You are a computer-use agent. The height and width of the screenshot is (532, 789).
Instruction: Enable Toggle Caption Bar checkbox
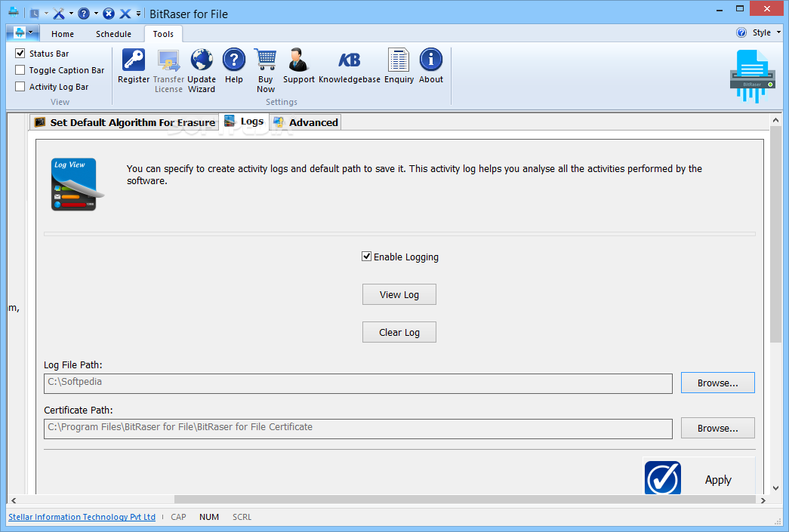coord(20,70)
